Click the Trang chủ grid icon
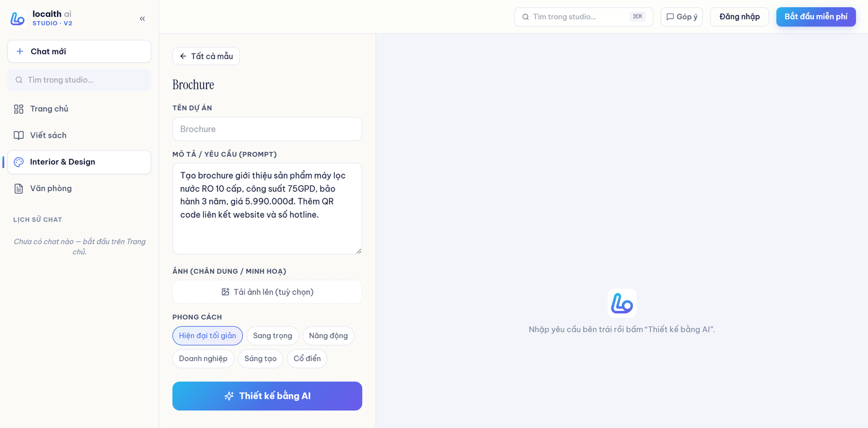The height and width of the screenshot is (428, 868). [19, 109]
